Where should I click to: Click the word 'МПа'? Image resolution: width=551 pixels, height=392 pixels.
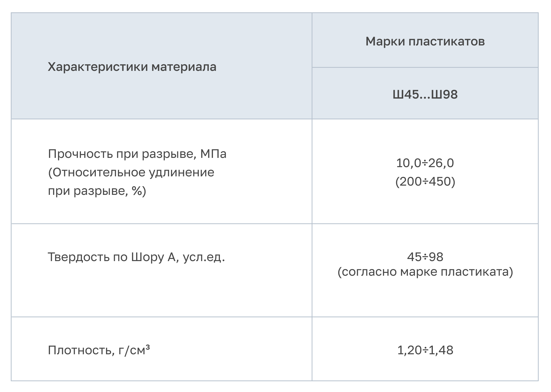click(213, 154)
